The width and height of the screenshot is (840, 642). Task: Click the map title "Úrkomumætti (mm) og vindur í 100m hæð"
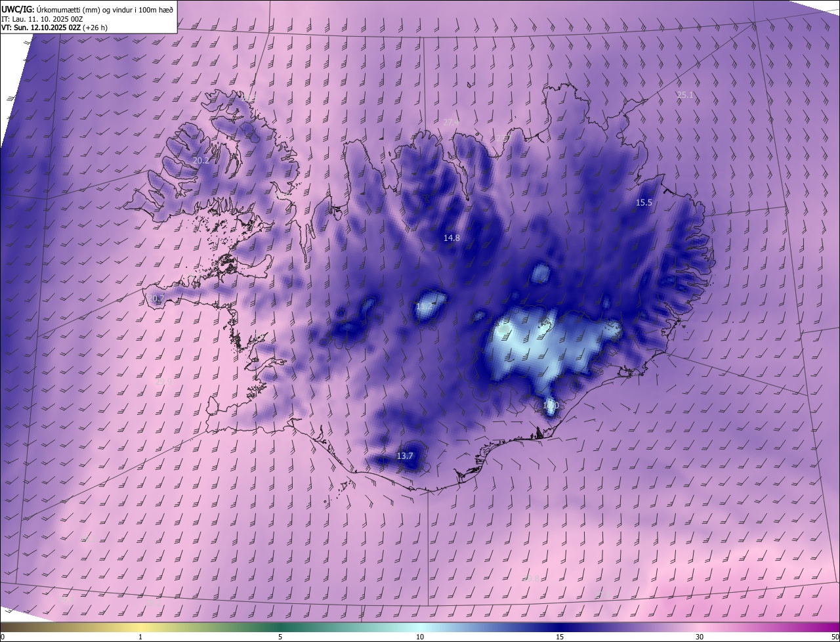[x=104, y=9]
